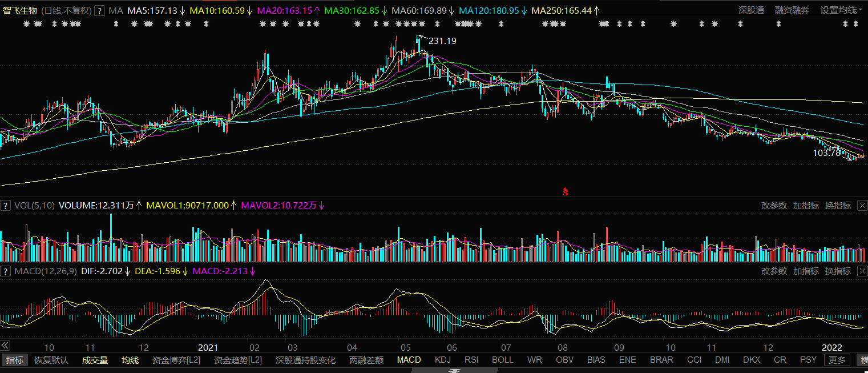Image resolution: width=868 pixels, height=373 pixels.
Task: Click the help icon beside MACD(12,26,9)
Action: [x=6, y=271]
